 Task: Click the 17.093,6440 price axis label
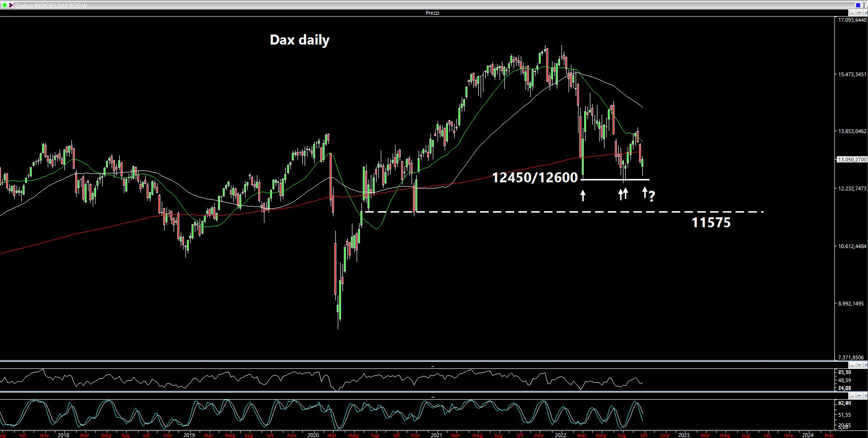click(852, 20)
